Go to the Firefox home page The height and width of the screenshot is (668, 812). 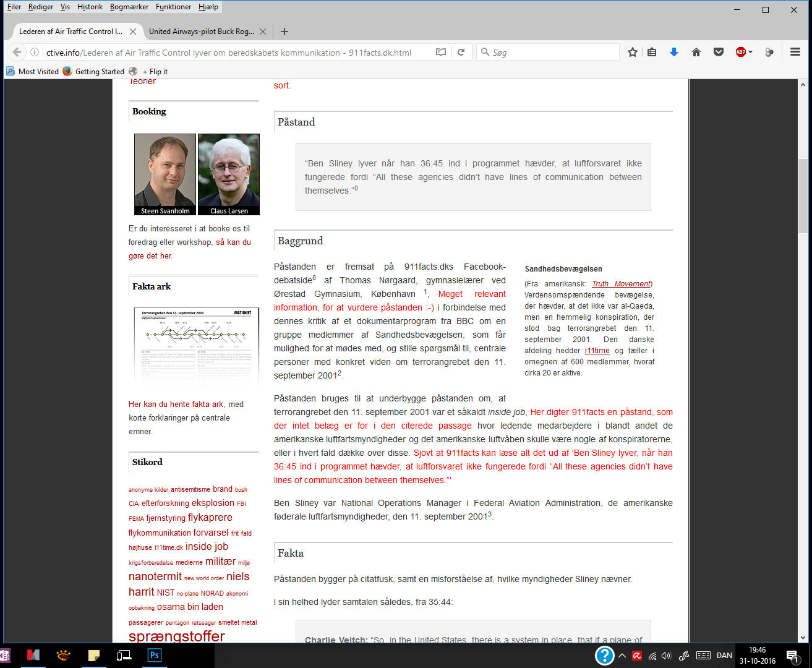[x=696, y=53]
